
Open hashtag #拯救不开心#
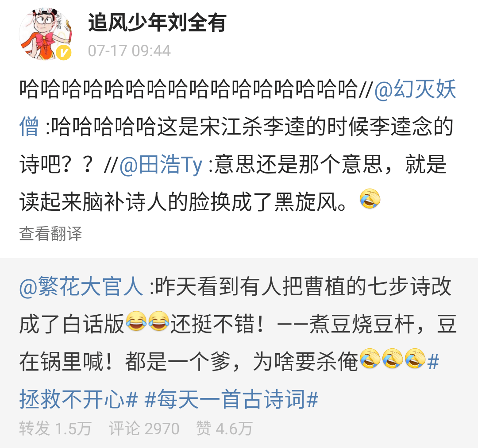point(229,381)
